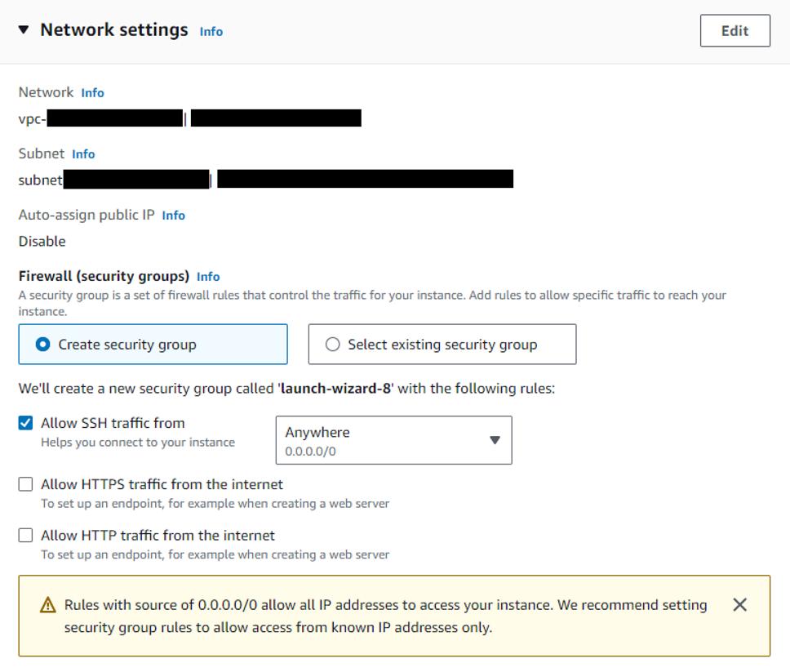Open Info link for Auto-assign public IP

173,216
